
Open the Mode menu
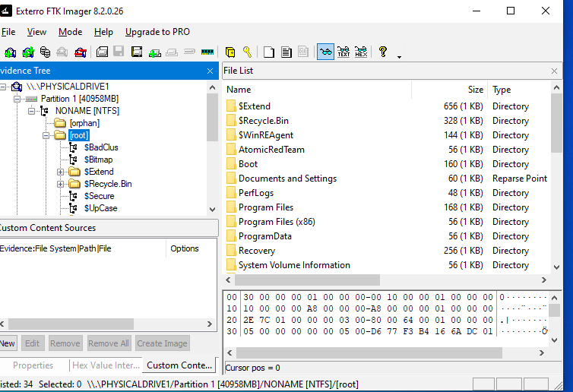click(70, 32)
